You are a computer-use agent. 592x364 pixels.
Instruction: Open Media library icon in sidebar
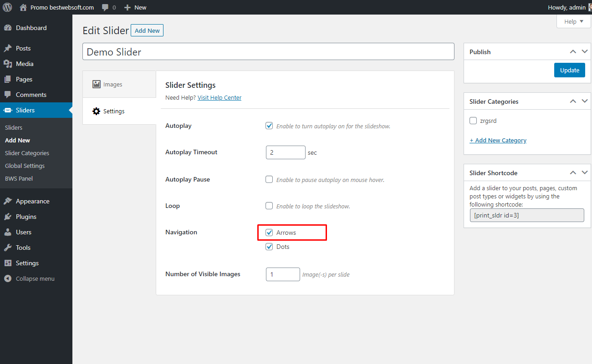click(8, 64)
